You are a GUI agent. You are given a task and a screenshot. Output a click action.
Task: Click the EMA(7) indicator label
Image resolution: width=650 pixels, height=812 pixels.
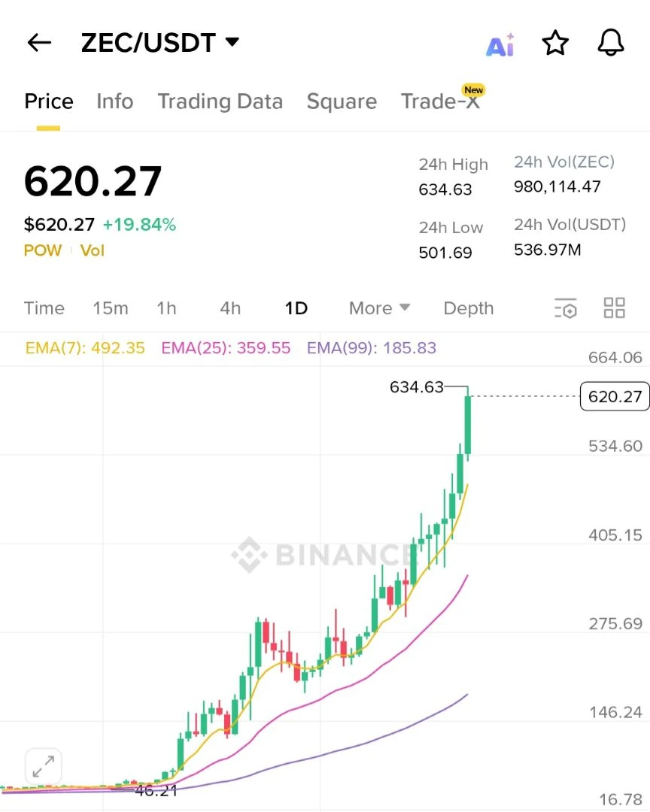85,347
